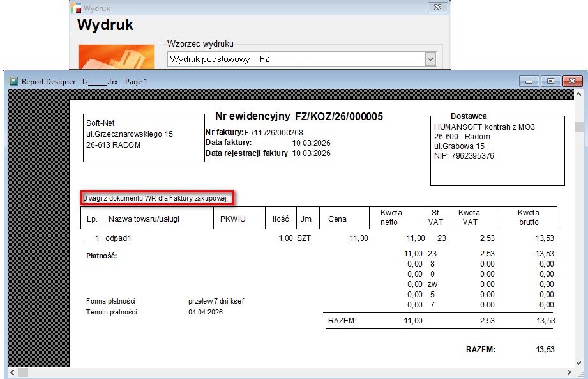Click the vertical scrollbar thumb
Image resolution: width=588 pixels, height=379 pixels.
click(x=579, y=127)
